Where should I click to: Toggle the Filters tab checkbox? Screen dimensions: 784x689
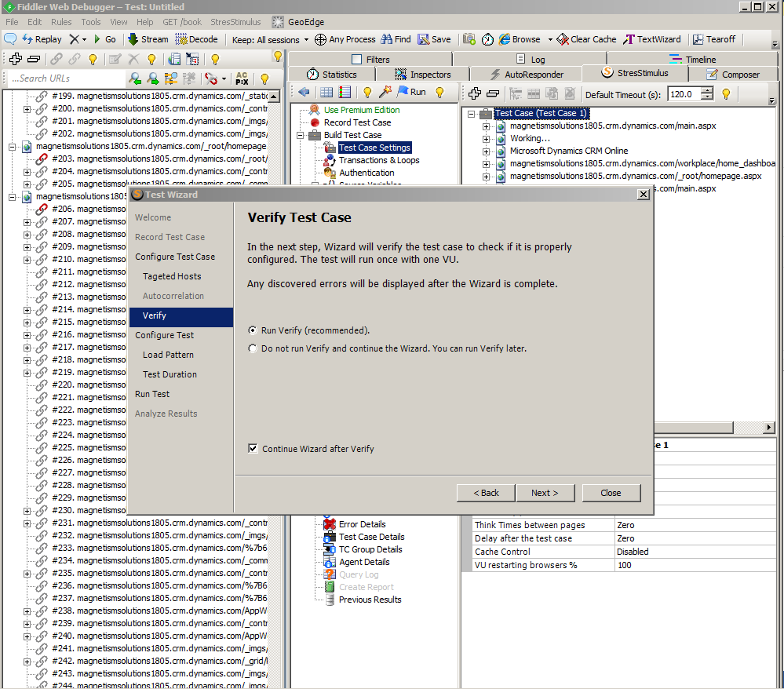pyautogui.click(x=356, y=60)
